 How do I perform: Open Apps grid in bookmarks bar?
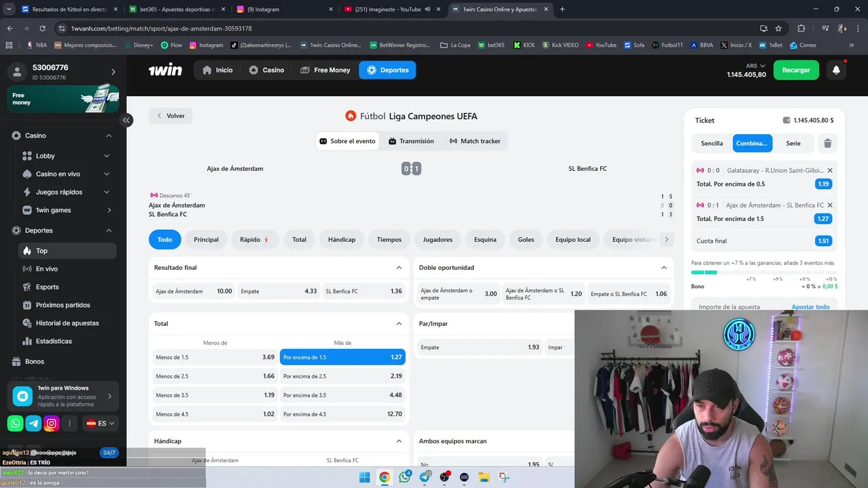click(9, 45)
